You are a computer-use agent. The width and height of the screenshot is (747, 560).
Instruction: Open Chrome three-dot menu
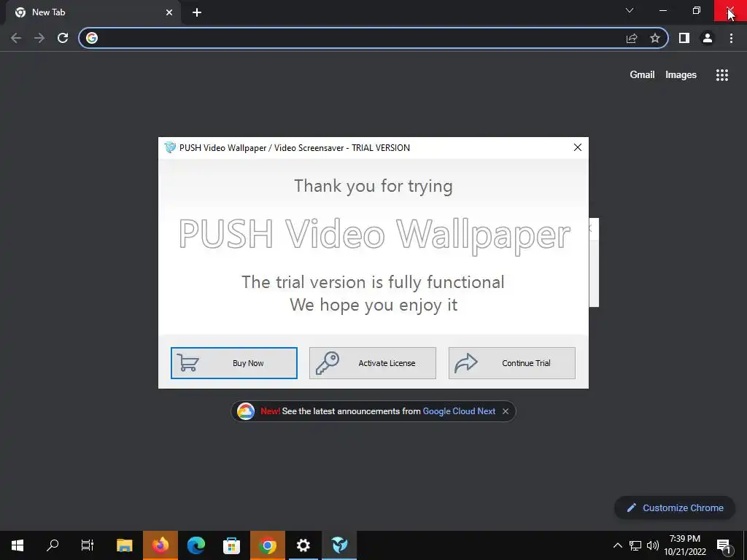731,38
